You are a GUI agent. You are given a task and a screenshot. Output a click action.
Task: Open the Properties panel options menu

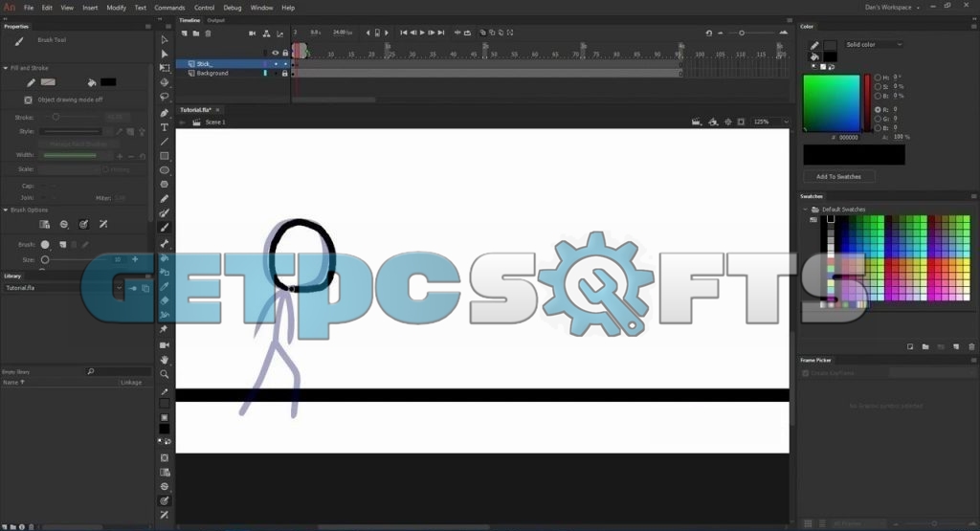pyautogui.click(x=148, y=26)
